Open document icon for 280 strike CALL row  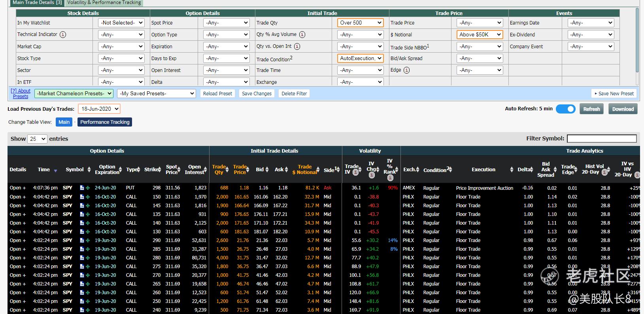pos(82,257)
